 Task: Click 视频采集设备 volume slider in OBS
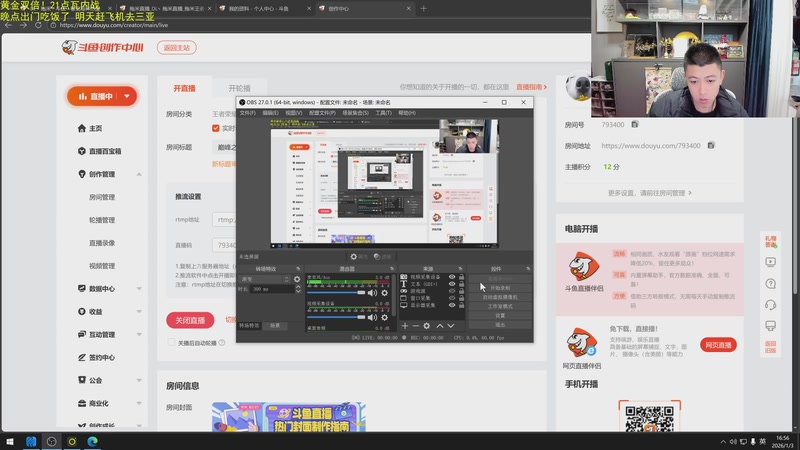coord(336,317)
